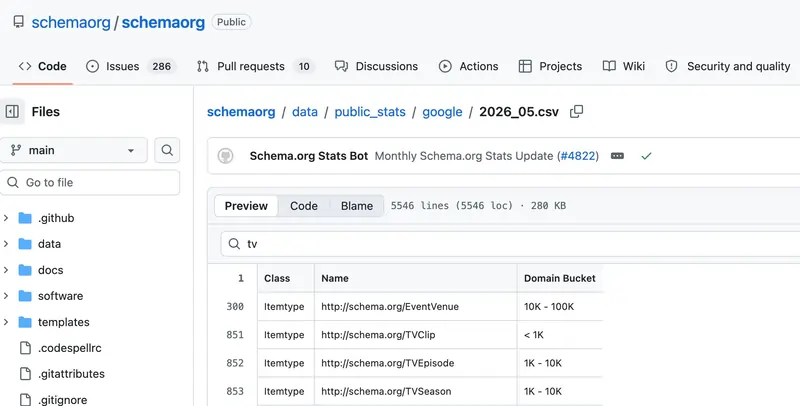Switch to Preview view
The height and width of the screenshot is (406, 800).
(x=246, y=206)
